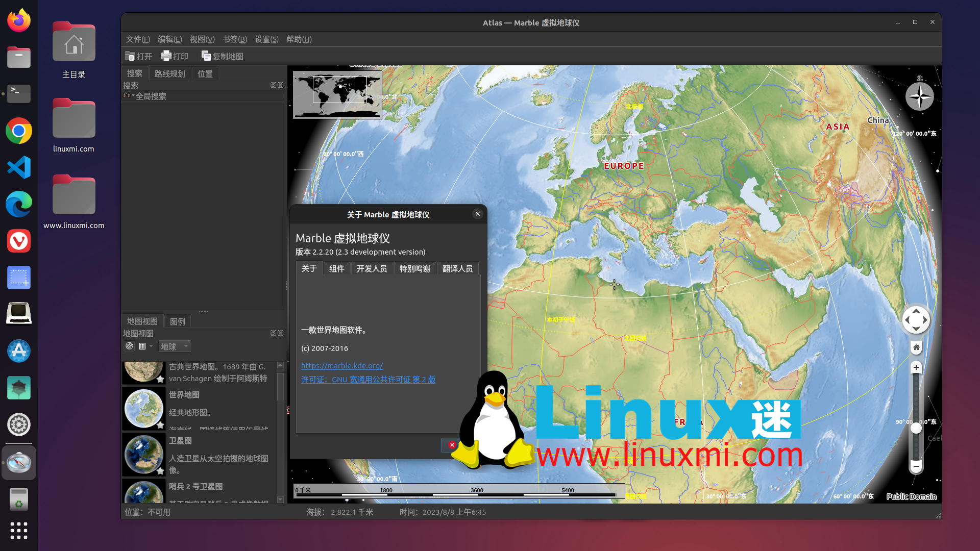This screenshot has height=551, width=980.
Task: Select the 地图视图 tab
Action: click(142, 321)
